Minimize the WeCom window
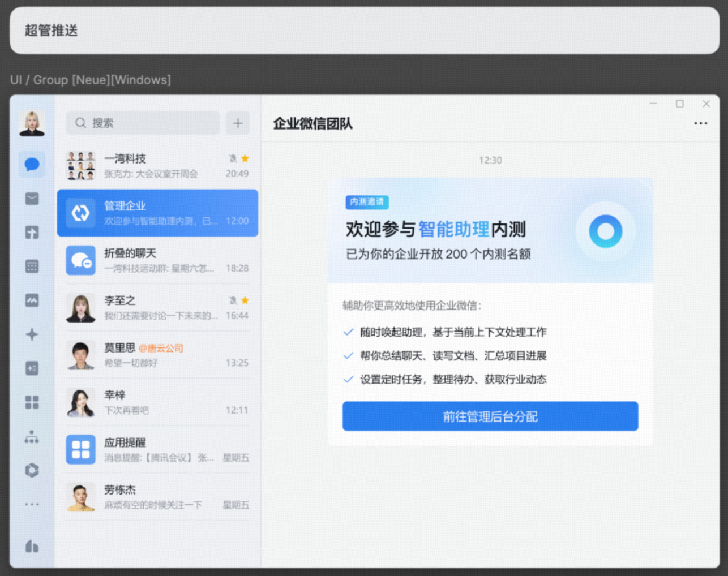 click(x=653, y=104)
